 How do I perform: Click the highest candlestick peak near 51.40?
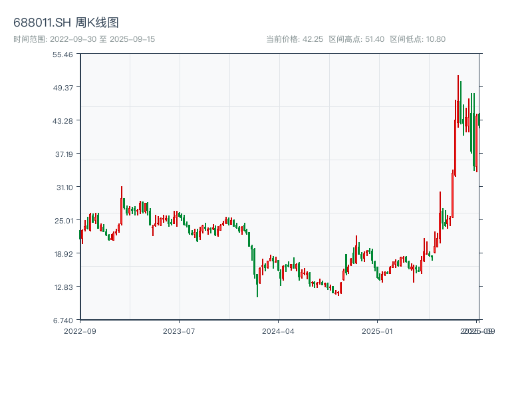(x=458, y=77)
